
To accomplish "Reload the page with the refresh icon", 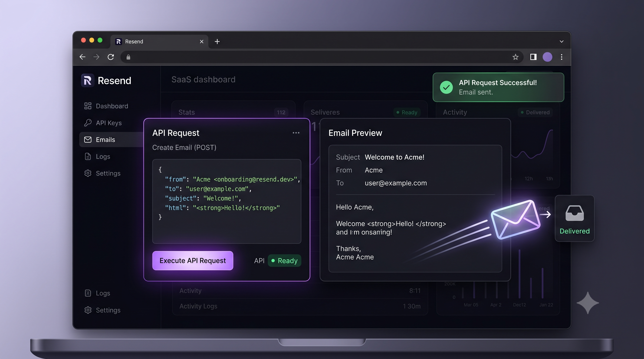I will pyautogui.click(x=111, y=57).
